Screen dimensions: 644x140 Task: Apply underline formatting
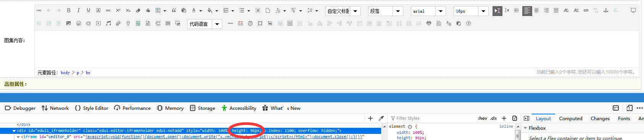click(89, 11)
